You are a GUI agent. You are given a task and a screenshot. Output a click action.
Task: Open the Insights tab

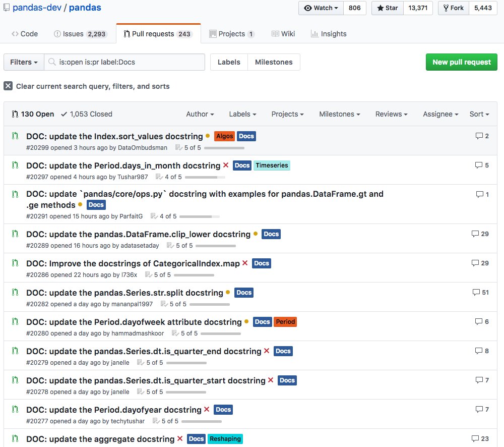coord(329,34)
